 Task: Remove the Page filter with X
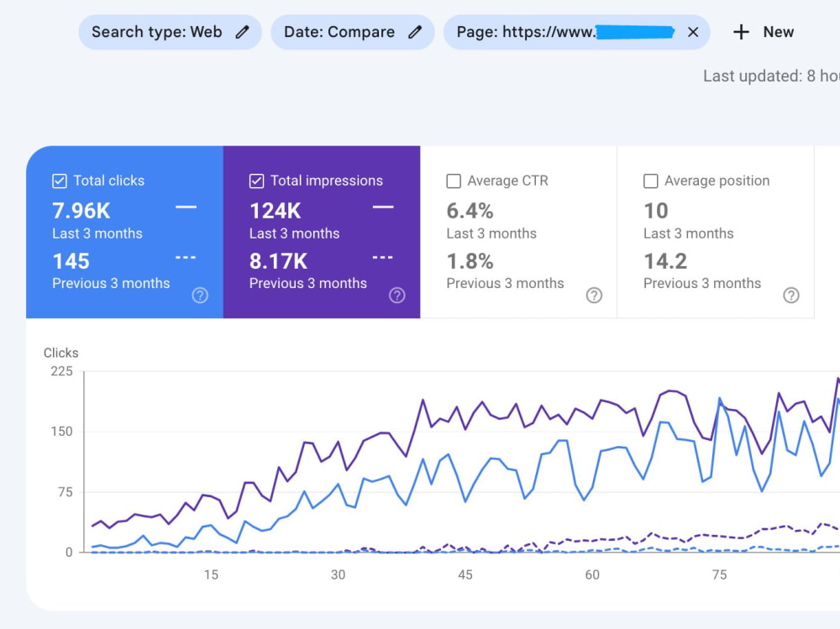click(x=693, y=32)
